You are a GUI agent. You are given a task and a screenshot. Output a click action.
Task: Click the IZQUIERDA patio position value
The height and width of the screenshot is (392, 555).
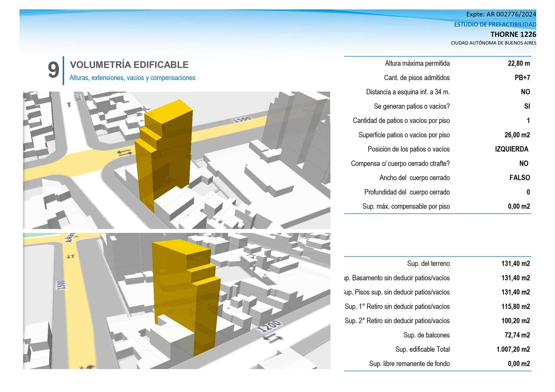point(512,149)
